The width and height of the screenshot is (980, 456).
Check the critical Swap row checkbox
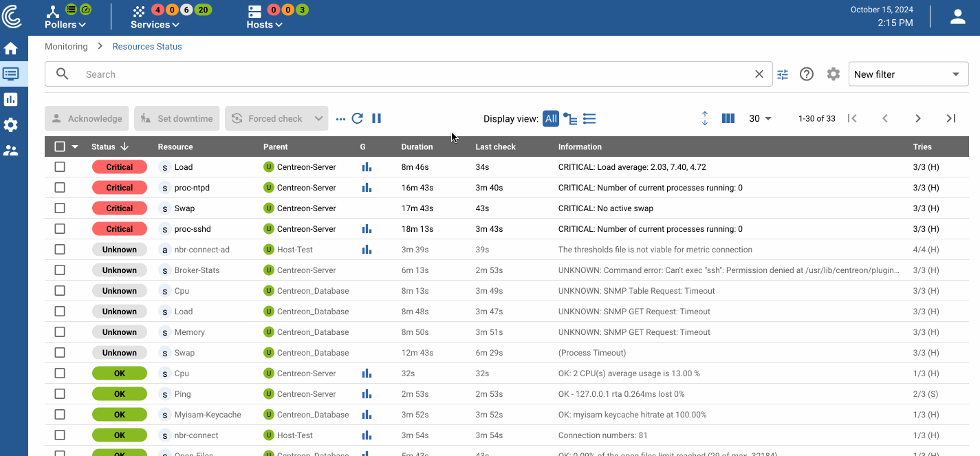point(60,208)
